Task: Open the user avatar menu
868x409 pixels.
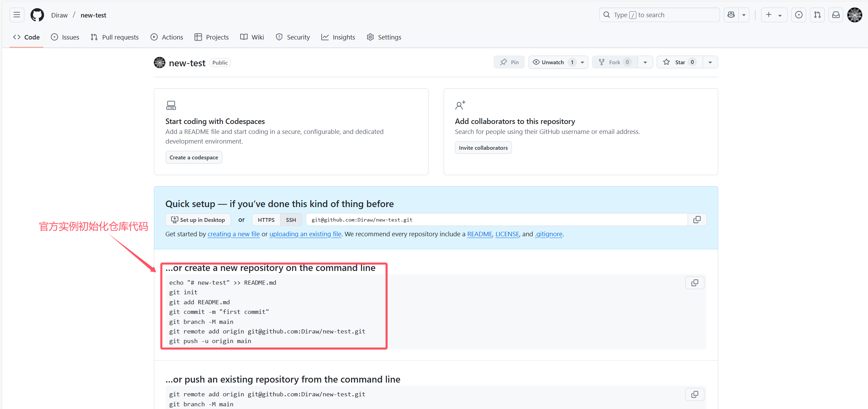Action: [855, 15]
